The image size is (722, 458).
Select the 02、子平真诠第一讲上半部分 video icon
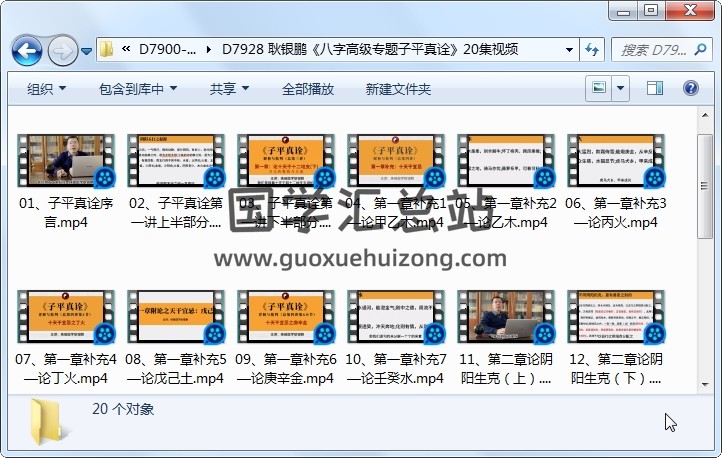point(176,161)
